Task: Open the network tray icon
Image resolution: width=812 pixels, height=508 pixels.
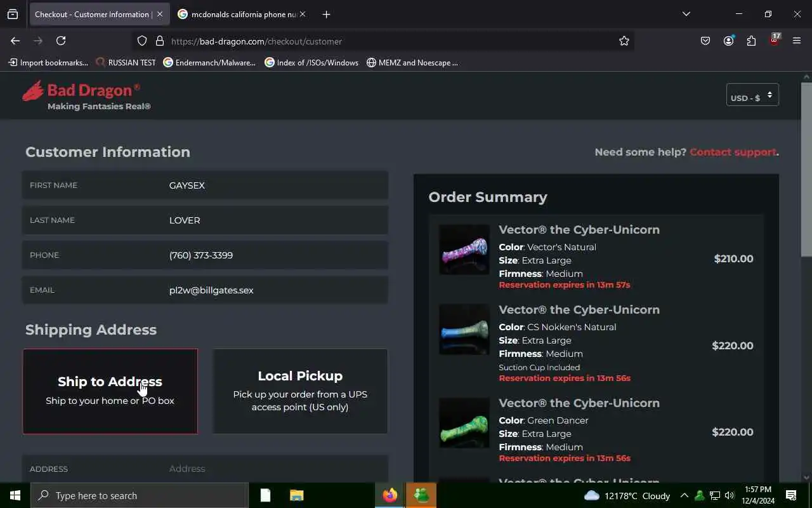Action: click(x=714, y=495)
